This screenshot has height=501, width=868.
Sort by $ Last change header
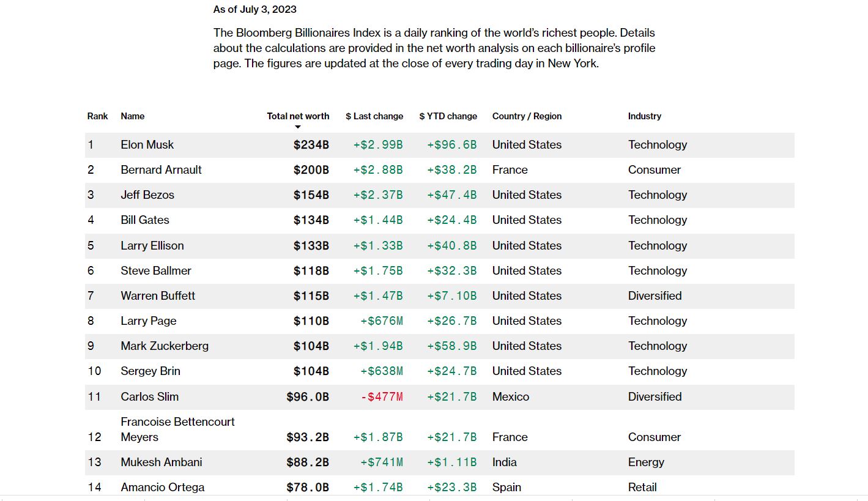tap(374, 116)
